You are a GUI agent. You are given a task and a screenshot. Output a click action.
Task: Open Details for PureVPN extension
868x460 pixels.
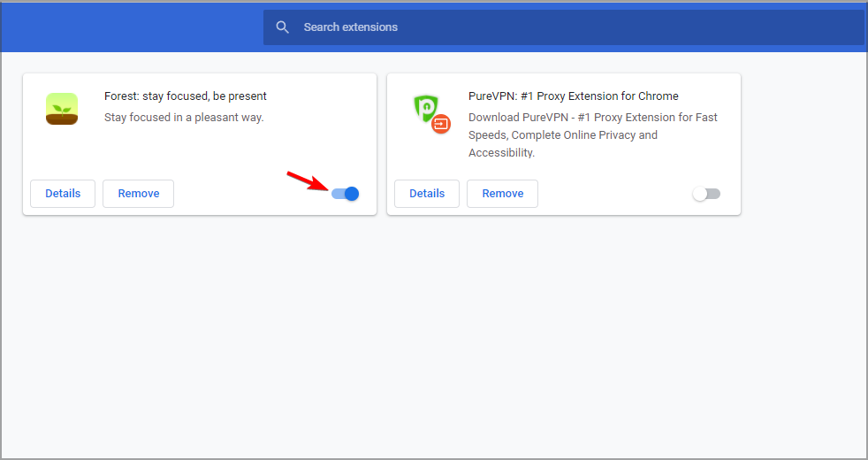point(427,194)
